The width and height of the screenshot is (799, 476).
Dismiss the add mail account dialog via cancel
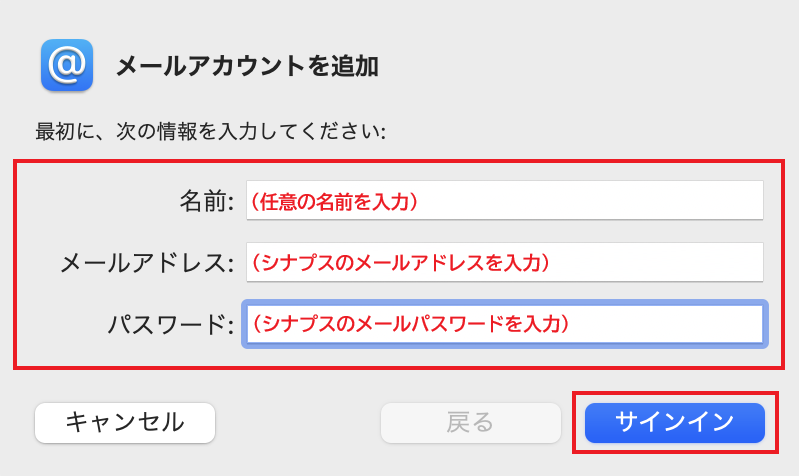(125, 422)
